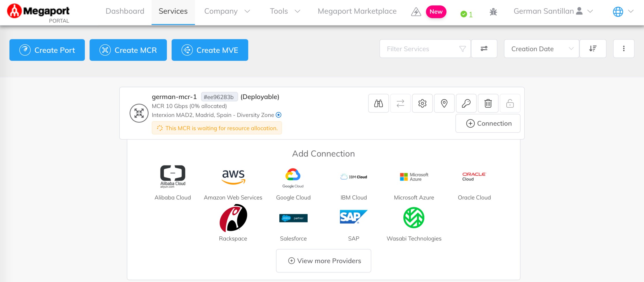The image size is (644, 282).
Task: Open the Dashboard tab
Action: [125, 11]
